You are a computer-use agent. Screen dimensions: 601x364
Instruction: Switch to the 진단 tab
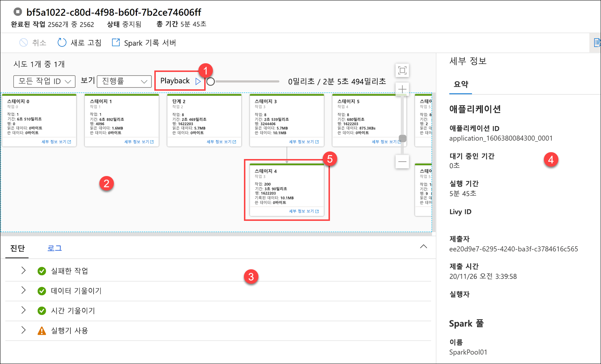[17, 248]
